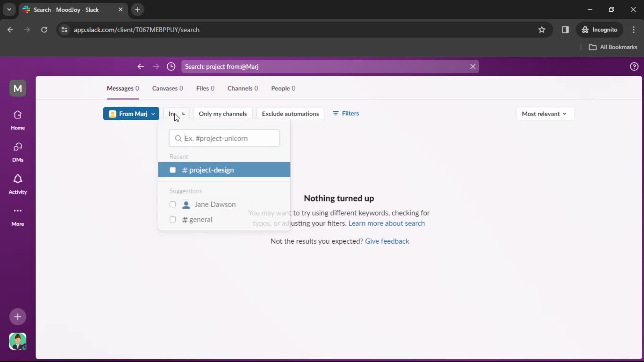This screenshot has width=644, height=362.
Task: Switch to the Canvases tab
Action: (x=167, y=88)
